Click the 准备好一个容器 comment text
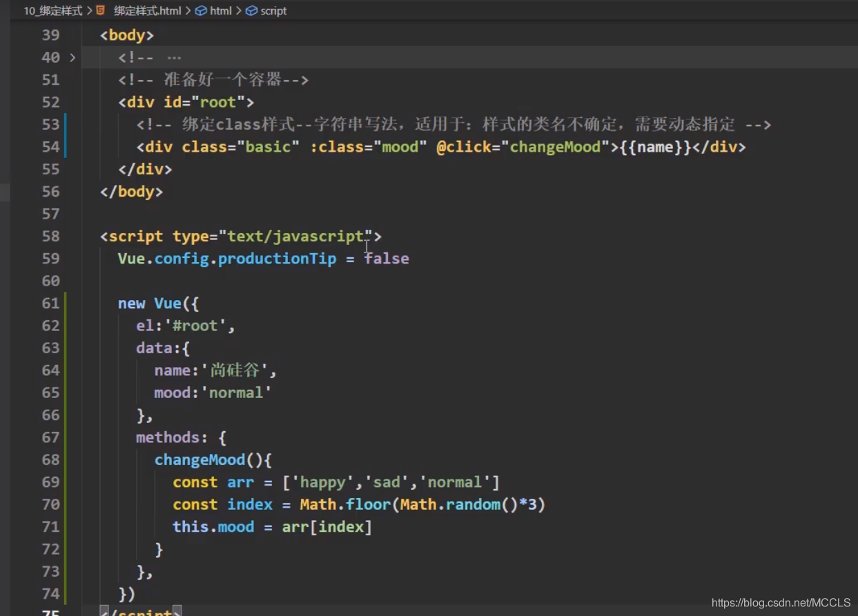The height and width of the screenshot is (616, 858). [223, 80]
